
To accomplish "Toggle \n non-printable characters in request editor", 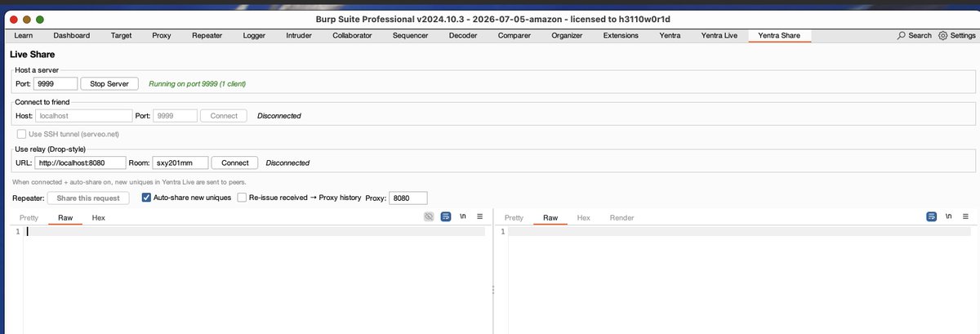I will [x=463, y=216].
